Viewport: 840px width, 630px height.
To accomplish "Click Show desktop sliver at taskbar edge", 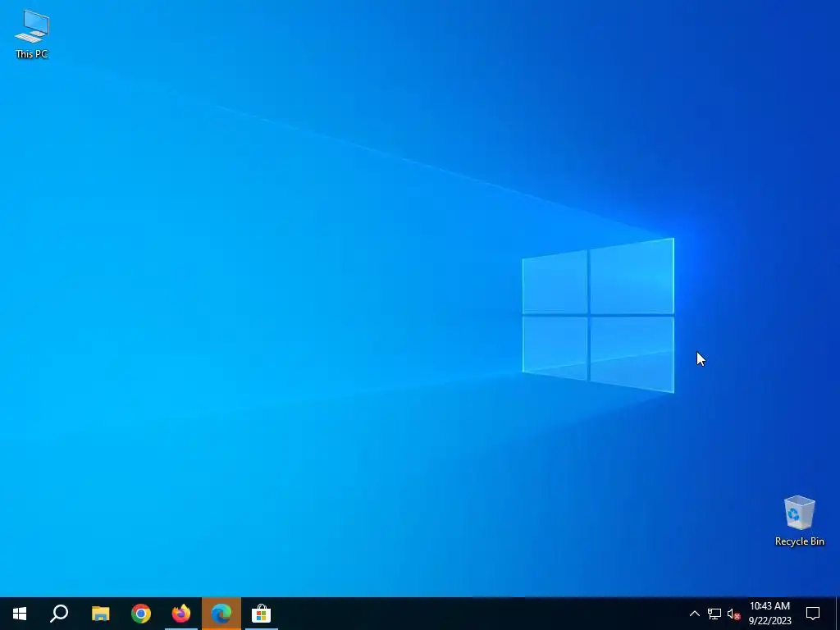I will [838, 614].
